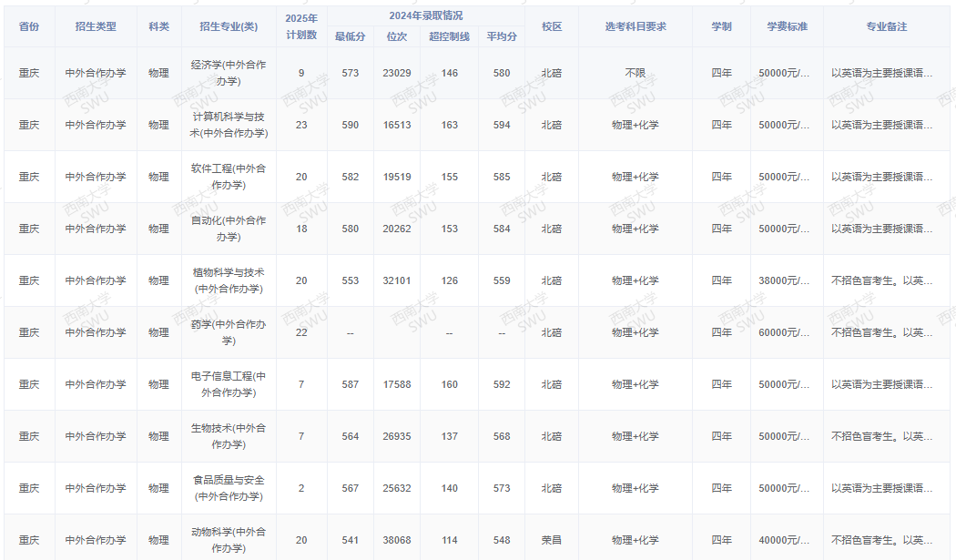Select the 选考科目要求 header
956x560 pixels.
pyautogui.click(x=636, y=26)
